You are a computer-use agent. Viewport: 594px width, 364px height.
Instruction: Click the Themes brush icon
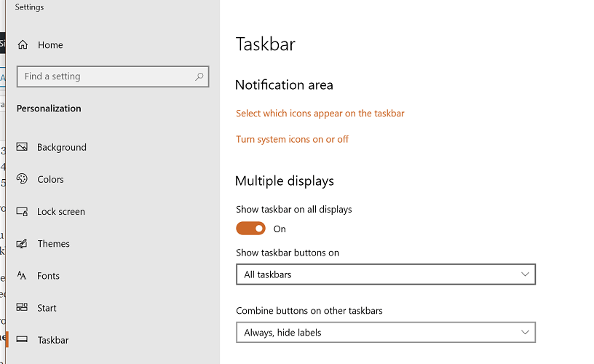pos(22,244)
